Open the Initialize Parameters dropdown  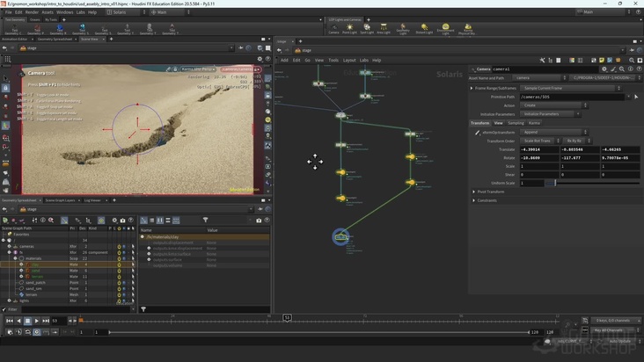pos(551,114)
